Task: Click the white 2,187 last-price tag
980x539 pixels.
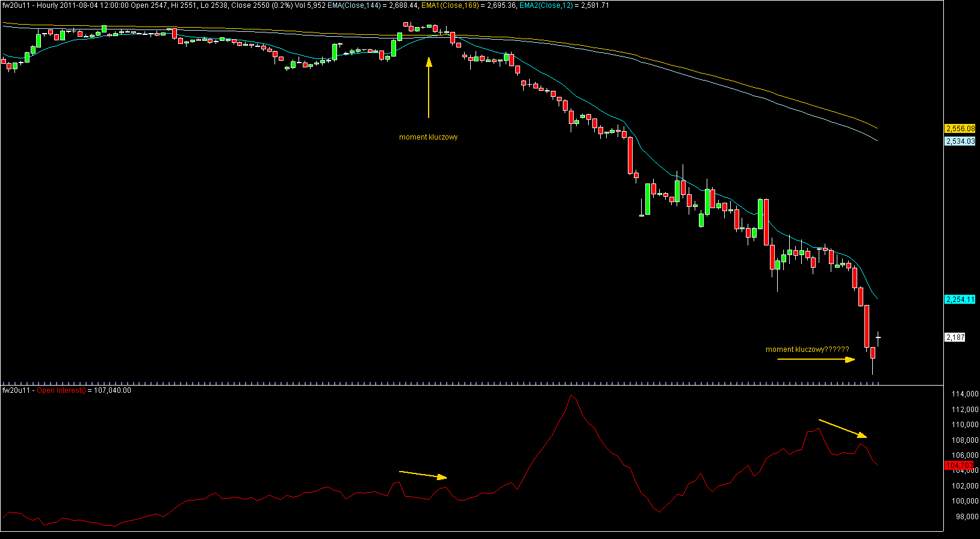Action: (955, 337)
